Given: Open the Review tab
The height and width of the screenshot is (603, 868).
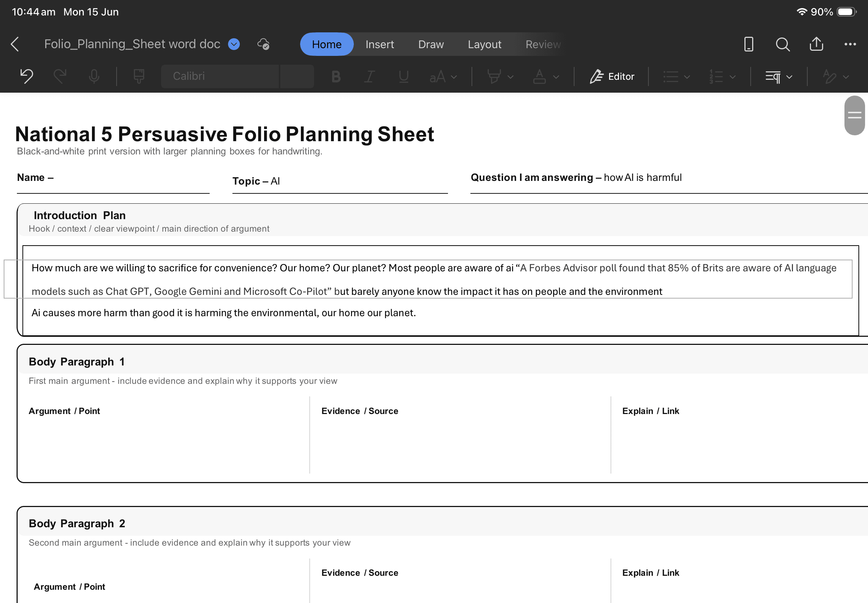Looking at the screenshot, I should pos(543,44).
